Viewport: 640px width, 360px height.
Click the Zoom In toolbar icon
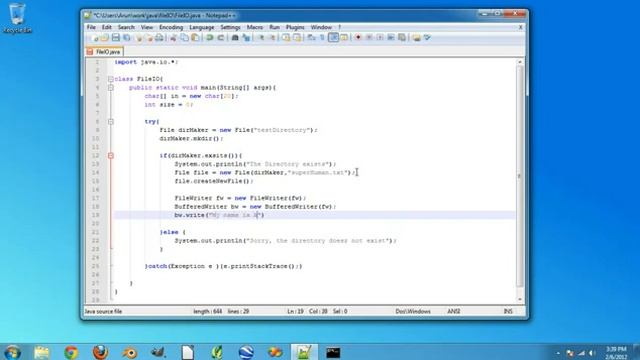(261, 38)
